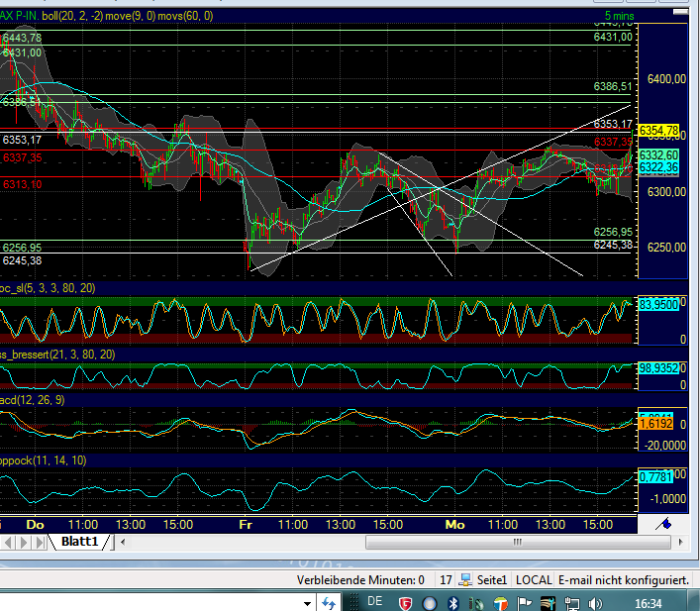Open the orange-blue T tray icon
The height and width of the screenshot is (611, 700).
(500, 604)
